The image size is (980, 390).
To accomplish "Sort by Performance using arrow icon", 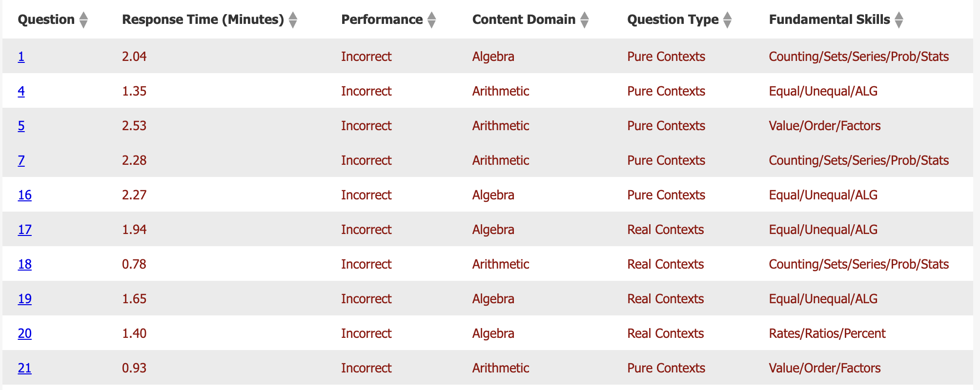I will (x=431, y=20).
